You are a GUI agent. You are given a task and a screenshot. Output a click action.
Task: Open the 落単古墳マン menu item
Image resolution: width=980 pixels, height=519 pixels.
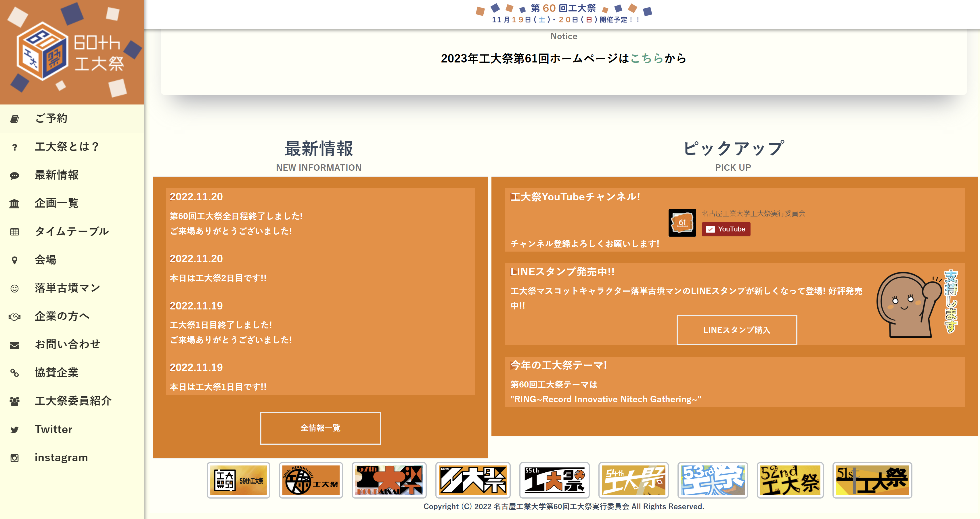(x=67, y=288)
